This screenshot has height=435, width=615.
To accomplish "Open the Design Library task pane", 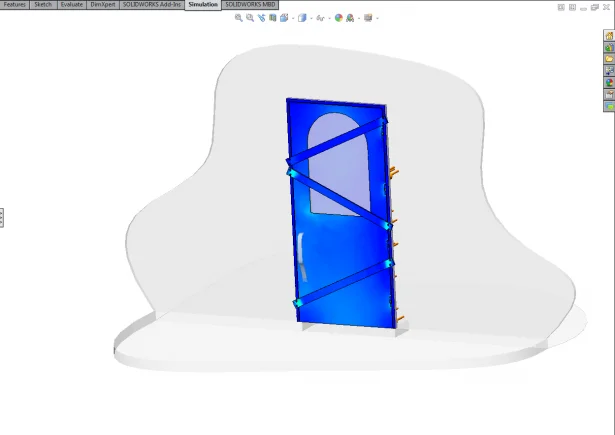I will [x=609, y=48].
